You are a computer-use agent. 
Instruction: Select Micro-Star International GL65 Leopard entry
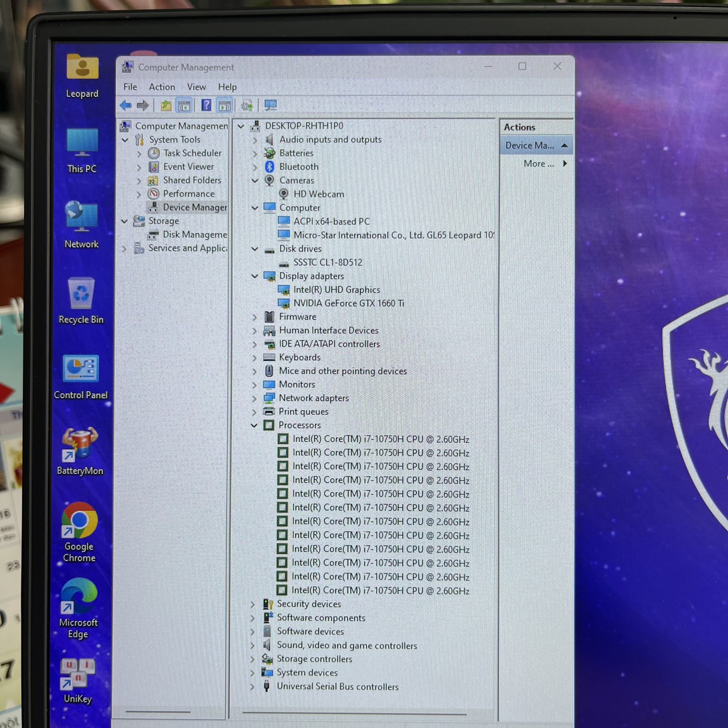394,235
